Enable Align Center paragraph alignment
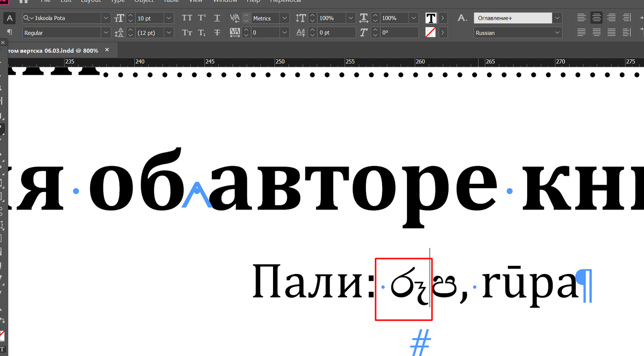 click(x=596, y=18)
